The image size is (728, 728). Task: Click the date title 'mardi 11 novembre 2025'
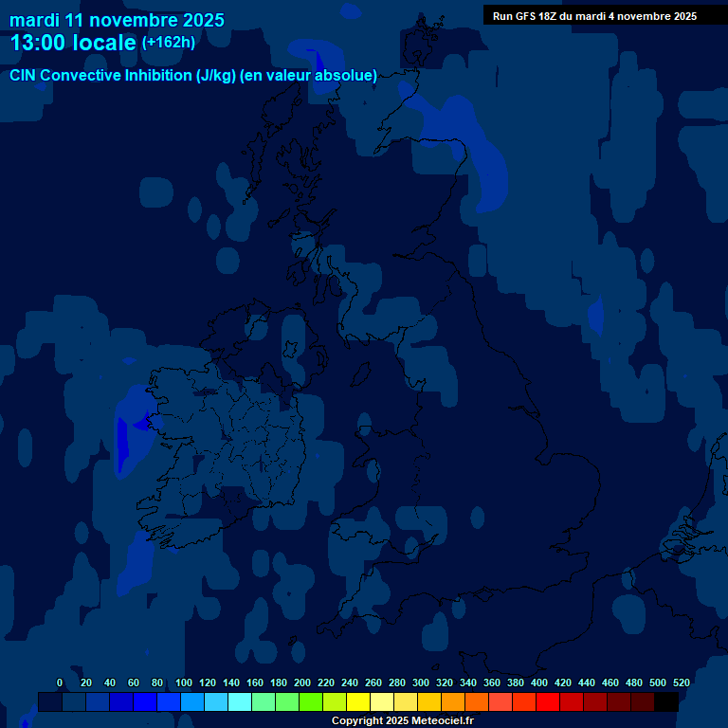click(118, 20)
